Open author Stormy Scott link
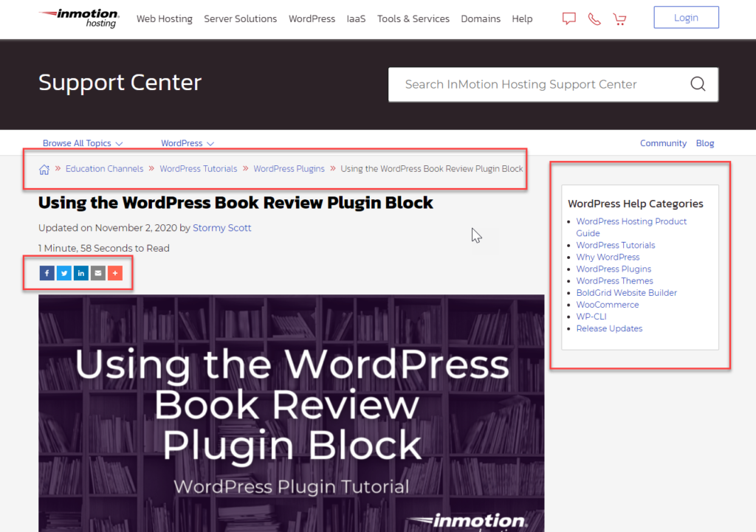Screen dimensions: 756x532 point(221,228)
